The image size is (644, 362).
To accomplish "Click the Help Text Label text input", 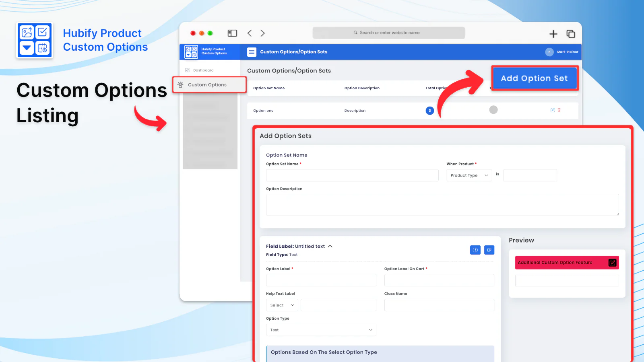I will [x=339, y=305].
